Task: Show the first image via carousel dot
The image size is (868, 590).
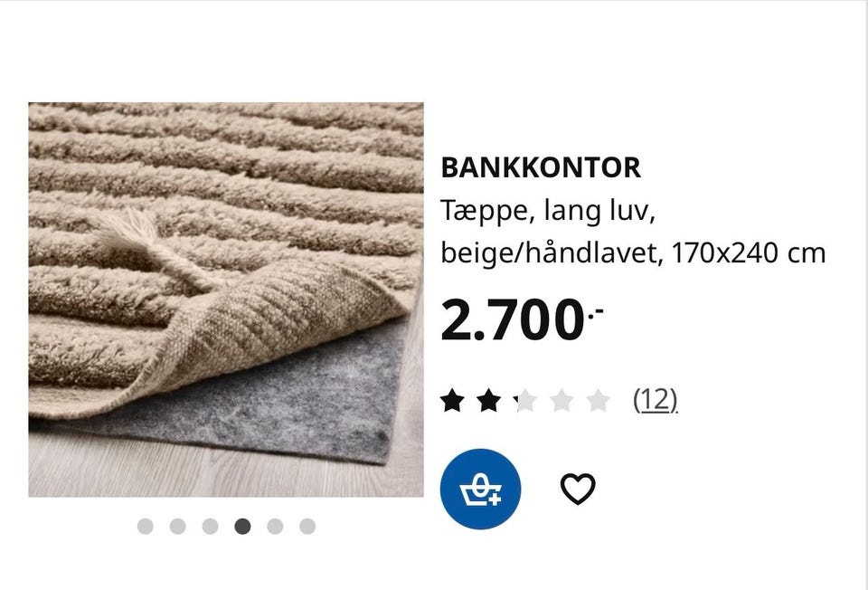Action: tap(145, 527)
